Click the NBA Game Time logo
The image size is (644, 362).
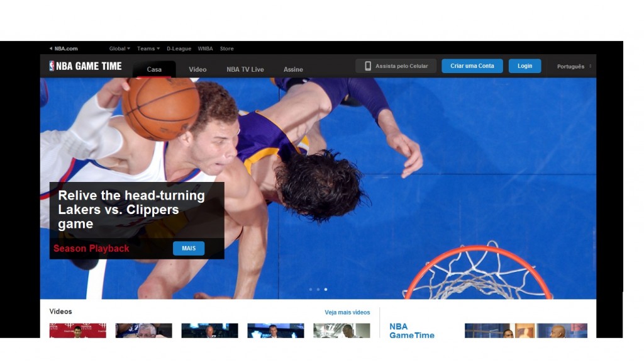click(x=85, y=66)
